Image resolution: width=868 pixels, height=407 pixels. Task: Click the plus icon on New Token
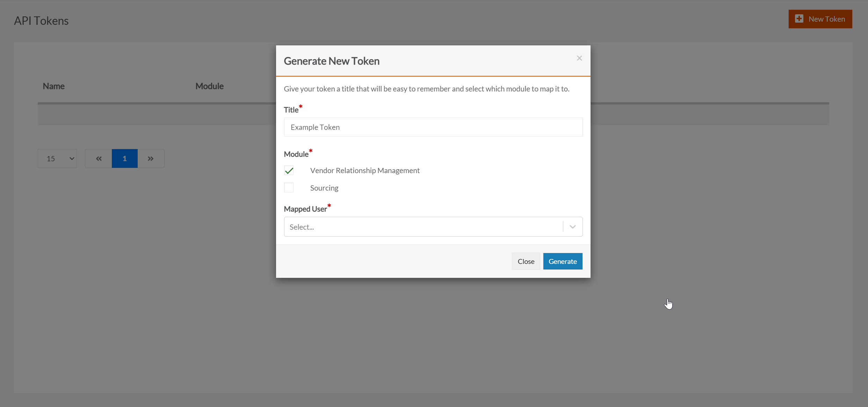pyautogui.click(x=799, y=19)
